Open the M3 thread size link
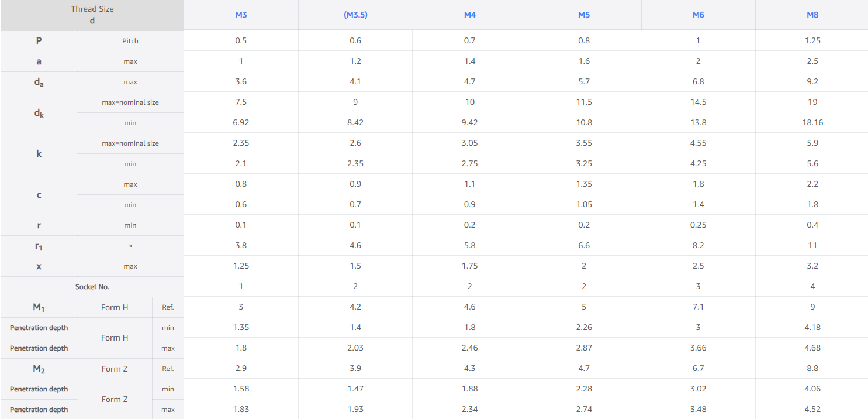868x419 pixels. coord(241,15)
